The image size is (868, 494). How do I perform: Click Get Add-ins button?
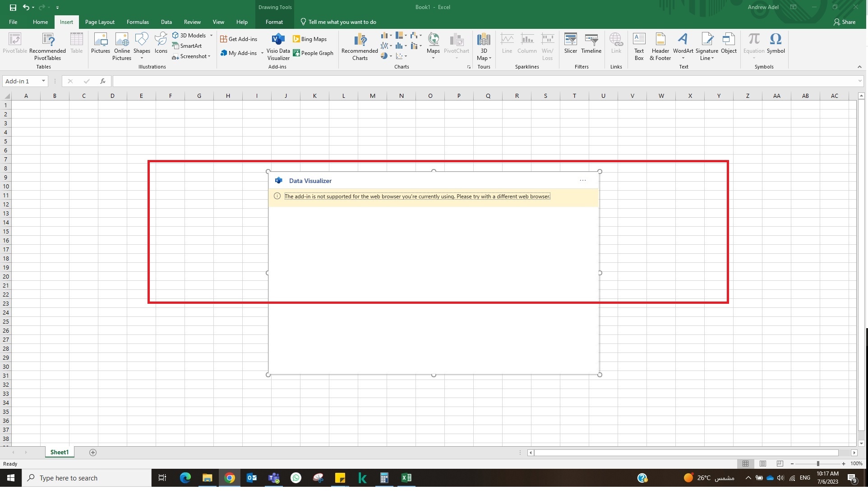pos(239,39)
